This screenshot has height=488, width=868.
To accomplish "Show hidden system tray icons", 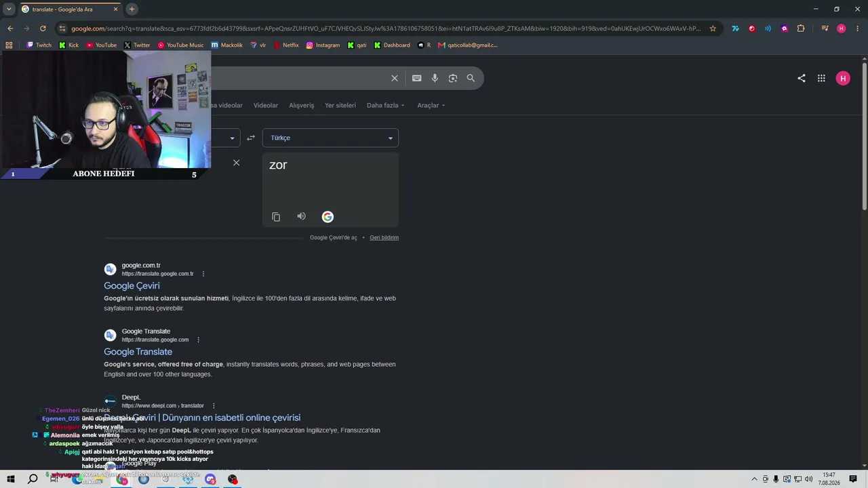I will click(x=754, y=479).
